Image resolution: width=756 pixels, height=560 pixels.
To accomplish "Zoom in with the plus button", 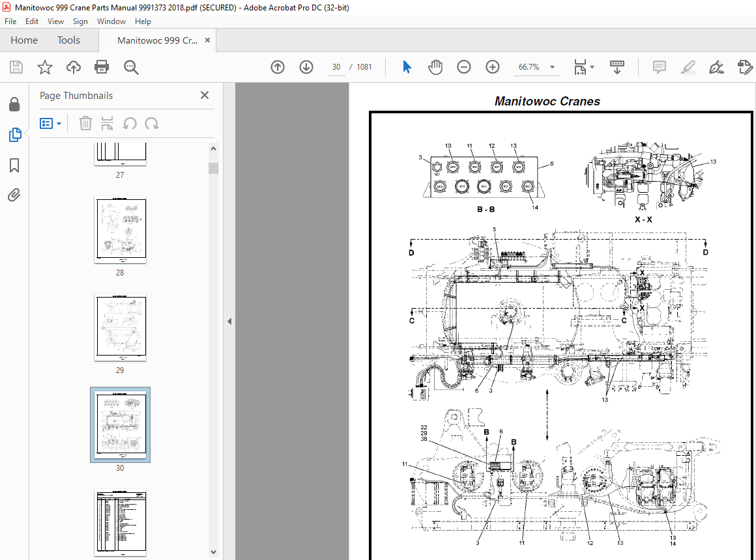I will [x=492, y=67].
